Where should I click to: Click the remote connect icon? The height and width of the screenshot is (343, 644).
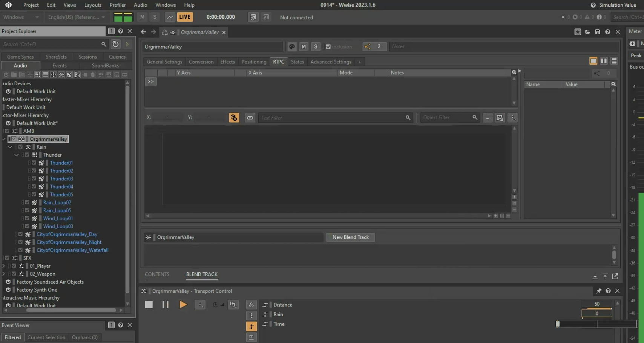coord(253,17)
